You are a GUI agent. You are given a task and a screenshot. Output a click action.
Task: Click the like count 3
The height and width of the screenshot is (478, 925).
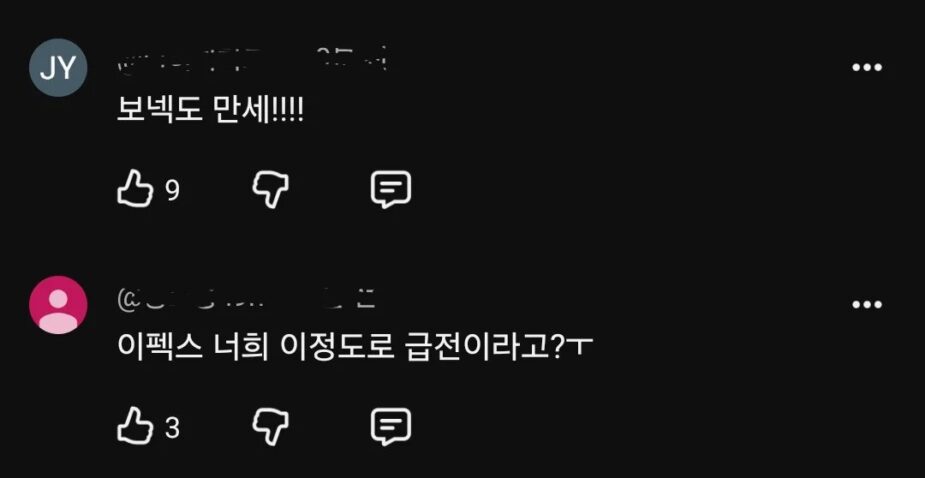(x=172, y=428)
